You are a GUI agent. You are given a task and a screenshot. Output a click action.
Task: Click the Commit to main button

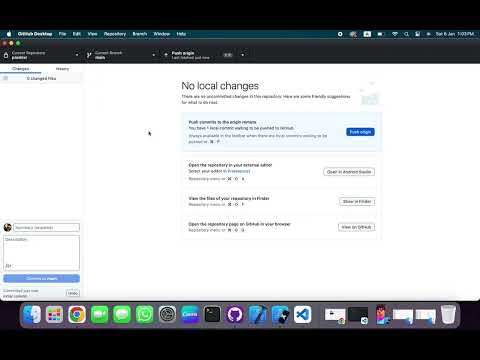42,278
